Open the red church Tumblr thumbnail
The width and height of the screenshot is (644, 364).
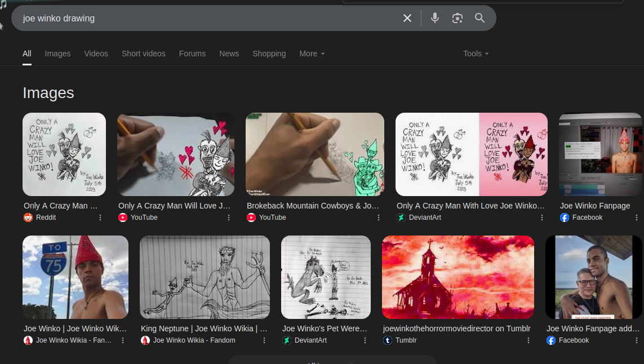pyautogui.click(x=458, y=277)
